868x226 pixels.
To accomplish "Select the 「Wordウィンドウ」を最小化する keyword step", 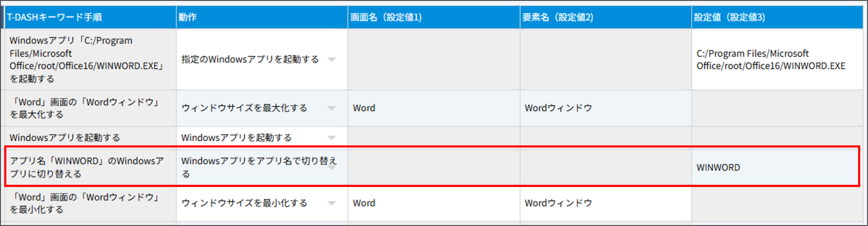I will click(x=86, y=203).
